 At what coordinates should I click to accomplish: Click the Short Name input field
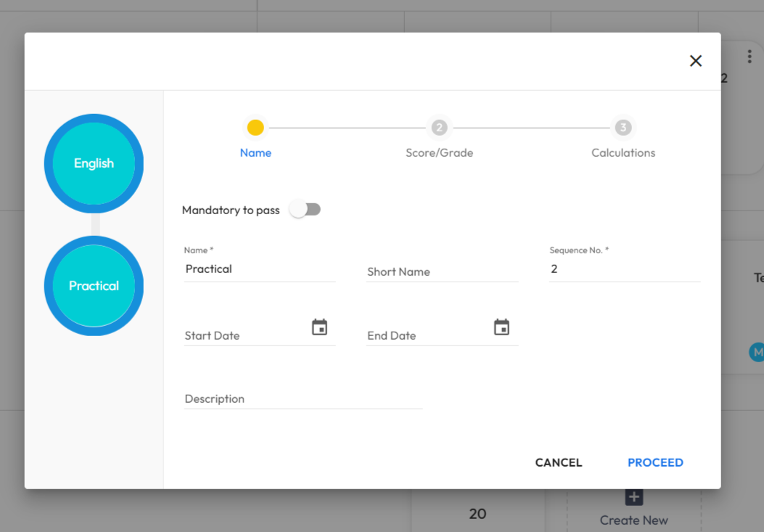pos(441,271)
